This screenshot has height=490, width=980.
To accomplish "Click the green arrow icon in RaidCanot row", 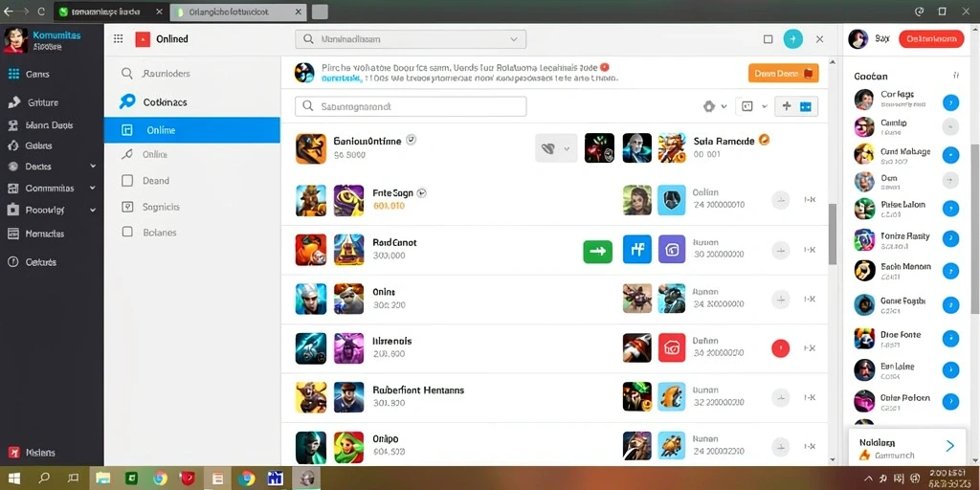I will click(597, 251).
